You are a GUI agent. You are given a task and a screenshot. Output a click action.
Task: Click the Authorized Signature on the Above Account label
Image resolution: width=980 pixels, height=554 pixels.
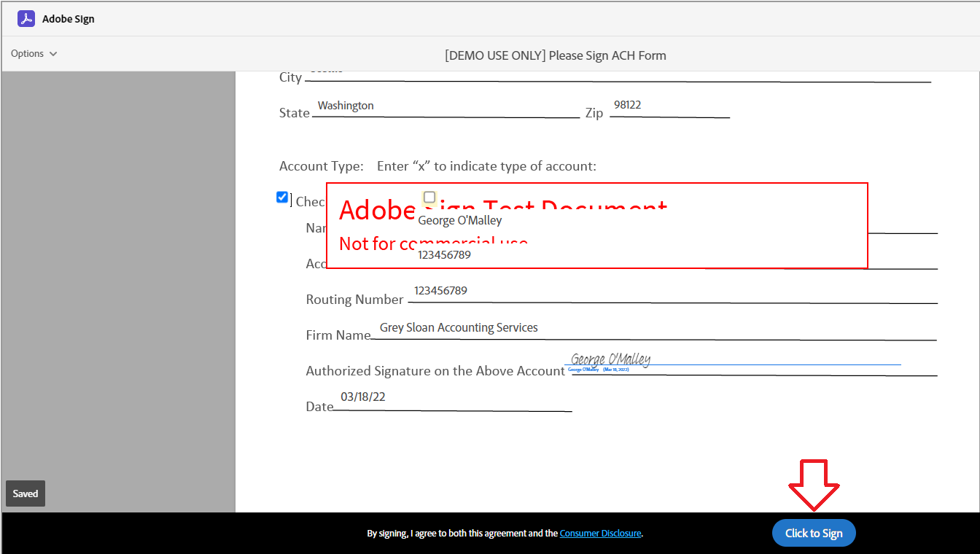pos(435,371)
